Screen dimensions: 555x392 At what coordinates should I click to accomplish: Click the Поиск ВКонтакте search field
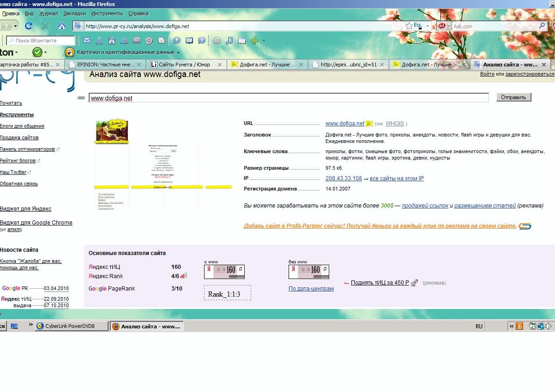point(41,41)
